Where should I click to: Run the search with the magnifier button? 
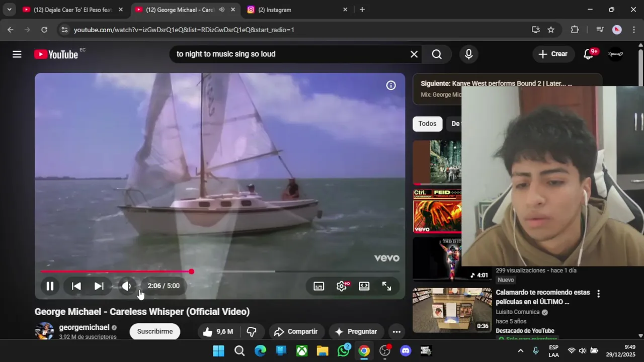(437, 54)
